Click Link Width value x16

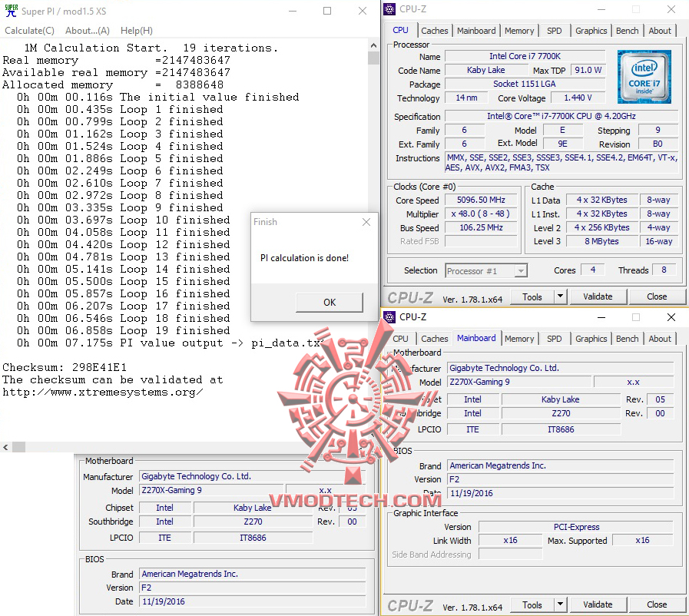tap(510, 540)
